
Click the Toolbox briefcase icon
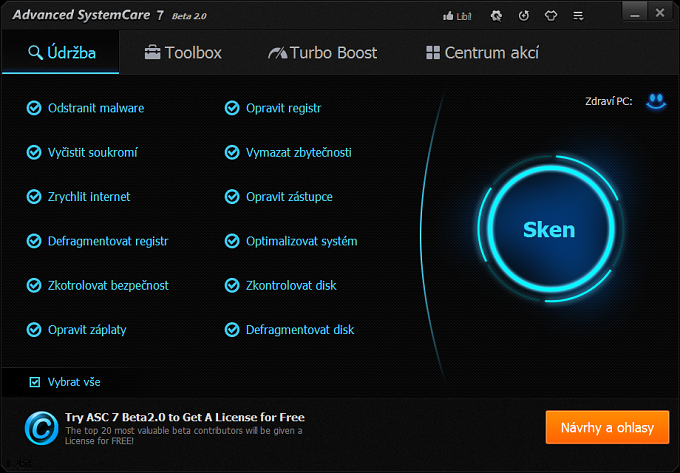pos(152,53)
